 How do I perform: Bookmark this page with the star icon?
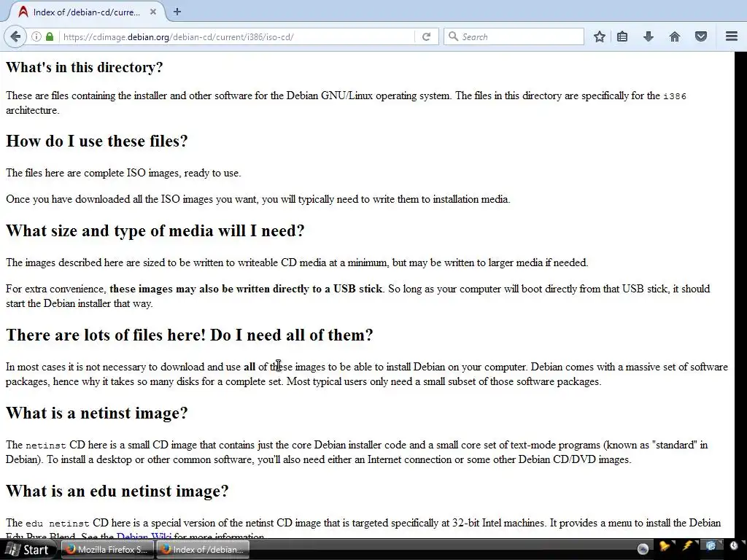click(600, 36)
